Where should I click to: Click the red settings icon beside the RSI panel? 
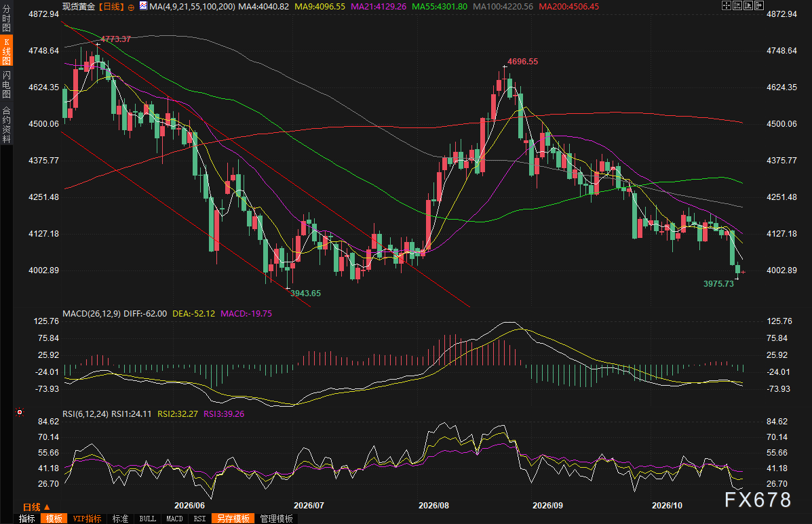20,412
